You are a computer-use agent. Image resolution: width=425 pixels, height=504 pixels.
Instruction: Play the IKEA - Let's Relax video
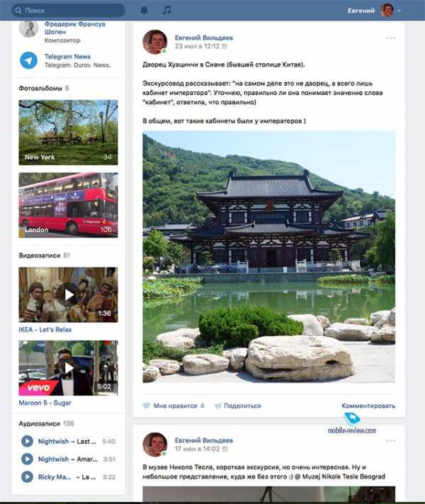click(x=68, y=294)
